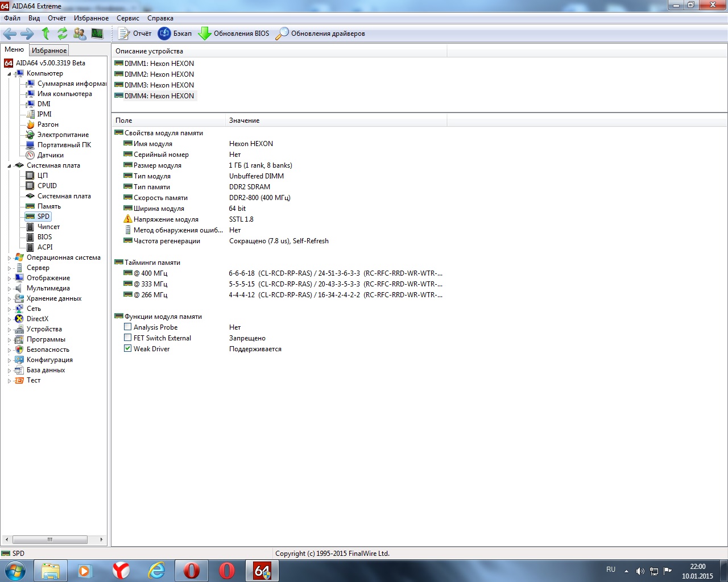Screen dimensions: 728x582
Task: Click the Обновления BIOS toolbar button
Action: 233,34
